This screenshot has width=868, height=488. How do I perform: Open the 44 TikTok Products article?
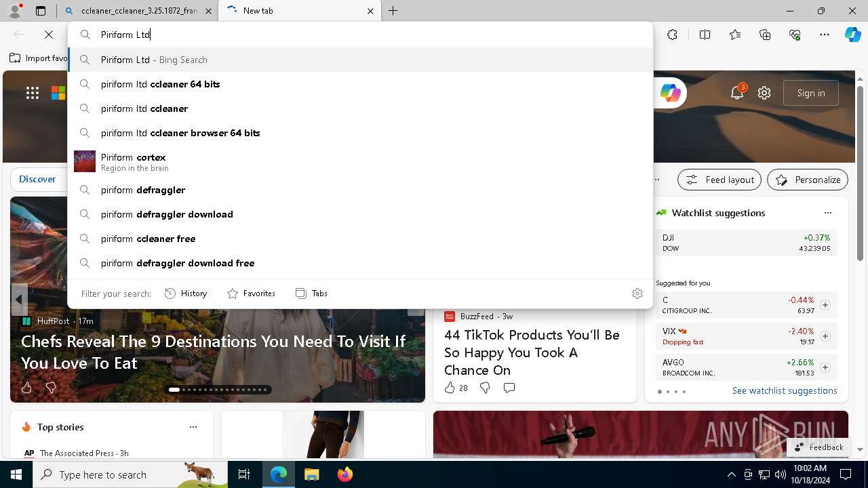[532, 352]
